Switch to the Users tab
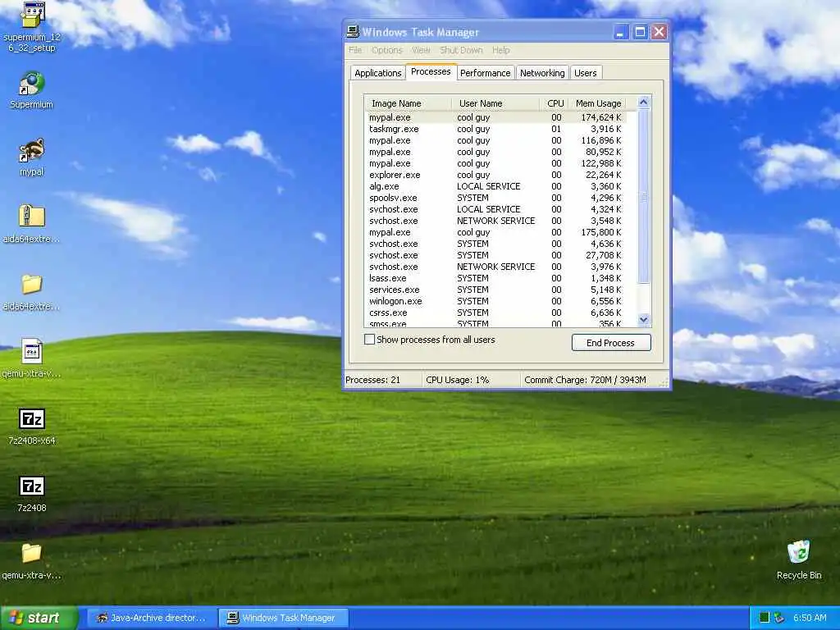840x630 pixels. point(586,73)
